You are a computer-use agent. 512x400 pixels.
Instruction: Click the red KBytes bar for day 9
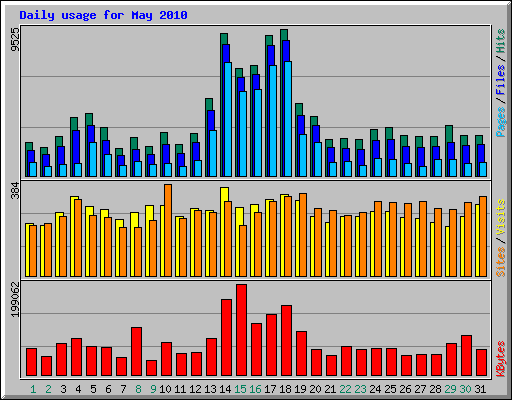[x=151, y=368]
